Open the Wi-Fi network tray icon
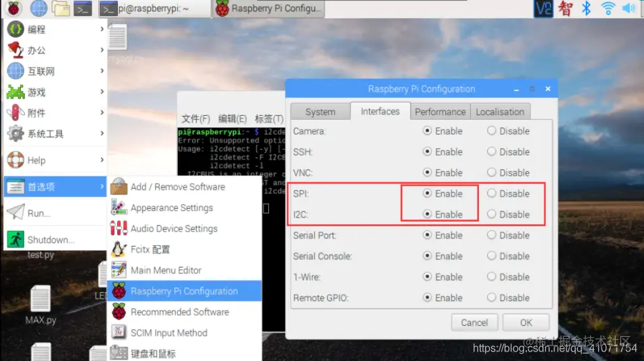This screenshot has width=644, height=361. pos(608,8)
